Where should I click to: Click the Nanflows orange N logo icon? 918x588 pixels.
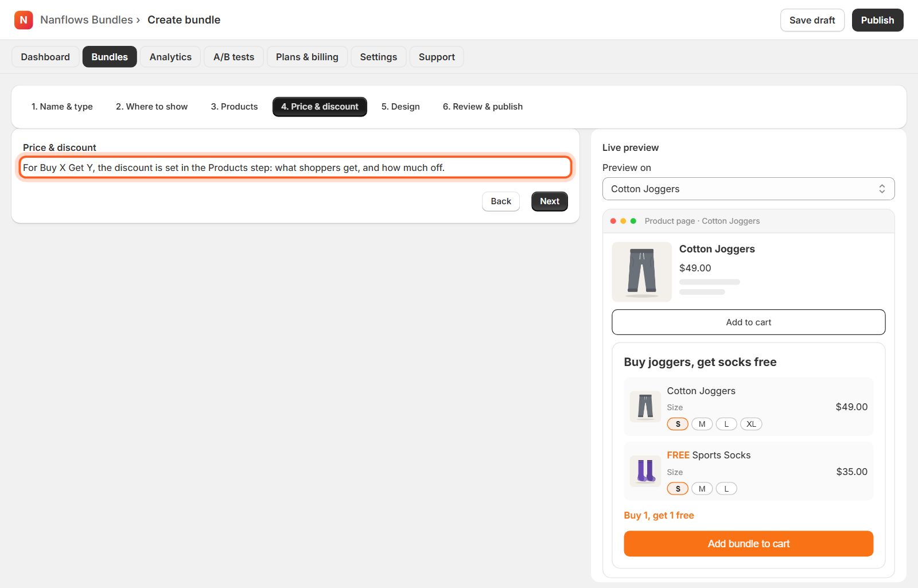click(24, 20)
